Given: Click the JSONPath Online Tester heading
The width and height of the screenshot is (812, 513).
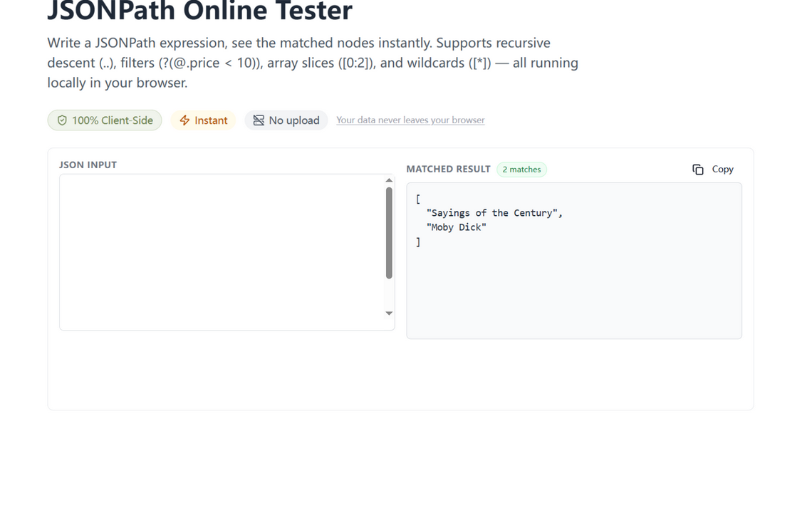Looking at the screenshot, I should (x=200, y=11).
